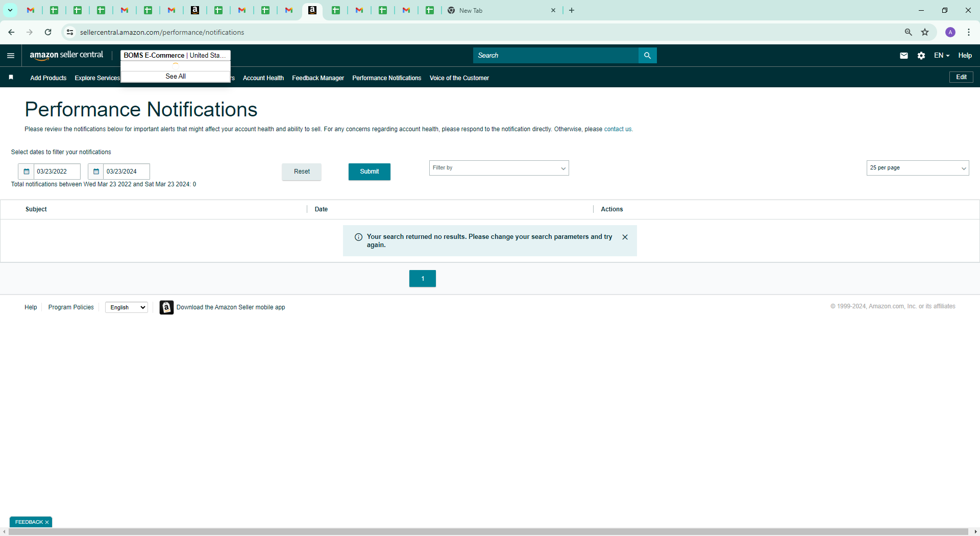Click the Subject column header
The height and width of the screenshot is (536, 980).
click(36, 209)
